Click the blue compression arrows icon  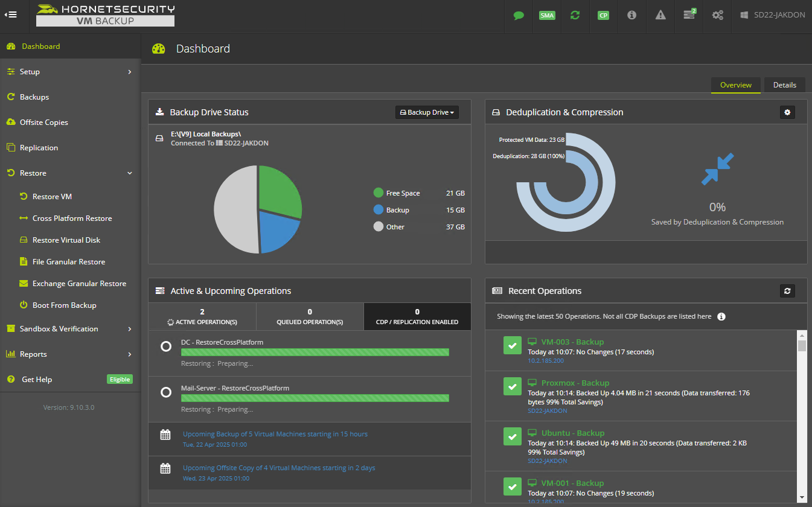tap(717, 169)
